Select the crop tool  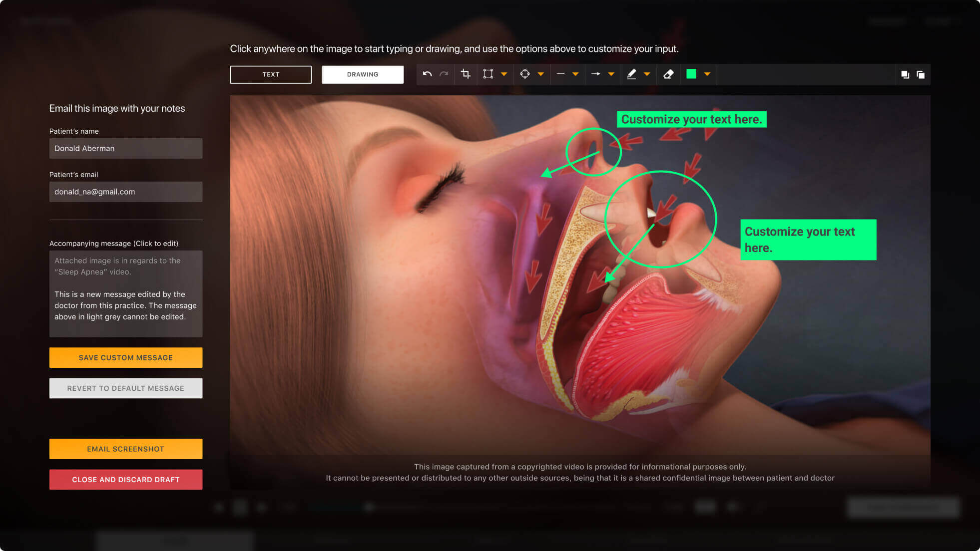(466, 74)
